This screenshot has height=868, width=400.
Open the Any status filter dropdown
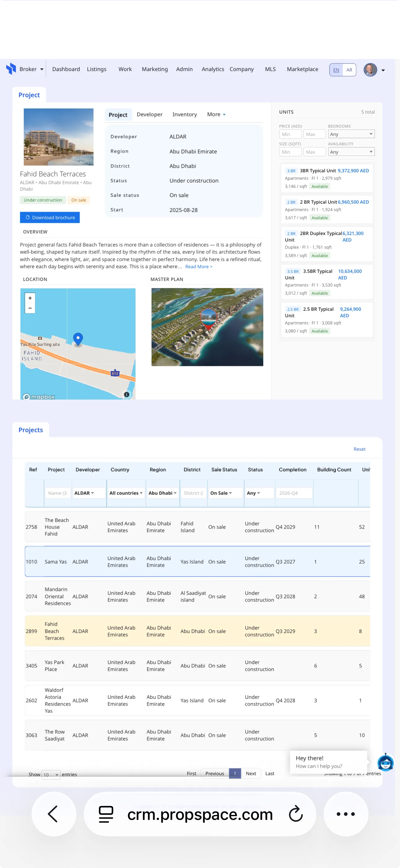click(x=260, y=493)
